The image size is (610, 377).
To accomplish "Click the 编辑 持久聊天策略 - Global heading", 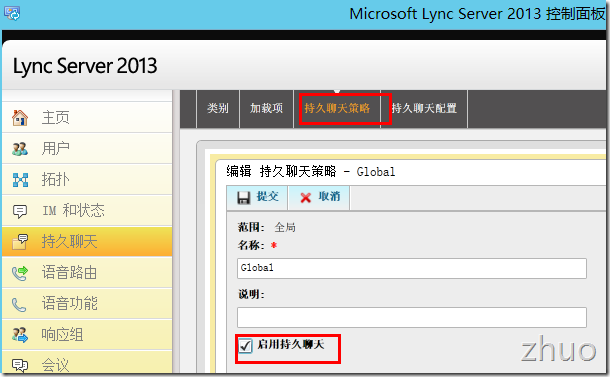I will (310, 172).
